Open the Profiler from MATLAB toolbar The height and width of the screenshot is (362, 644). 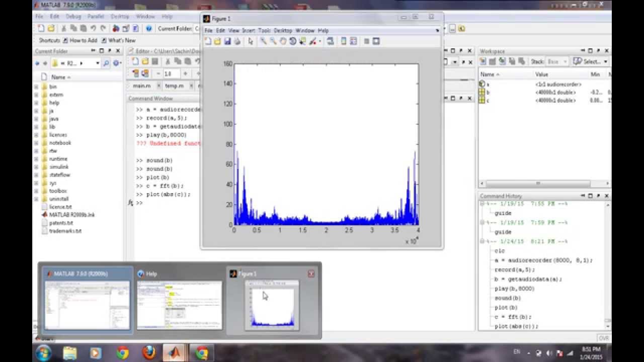click(x=136, y=29)
